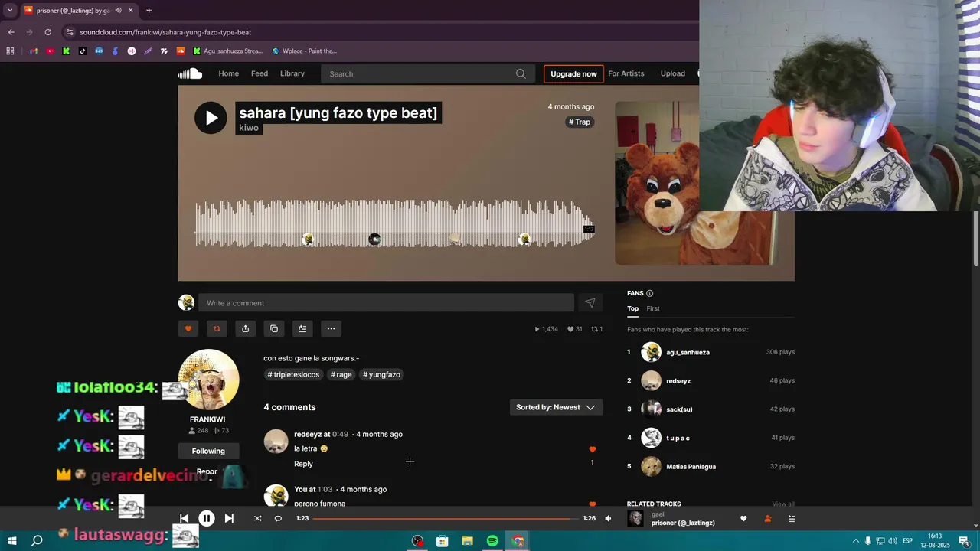Like the prisoner track in the bottom player
980x551 pixels.
coord(743,518)
